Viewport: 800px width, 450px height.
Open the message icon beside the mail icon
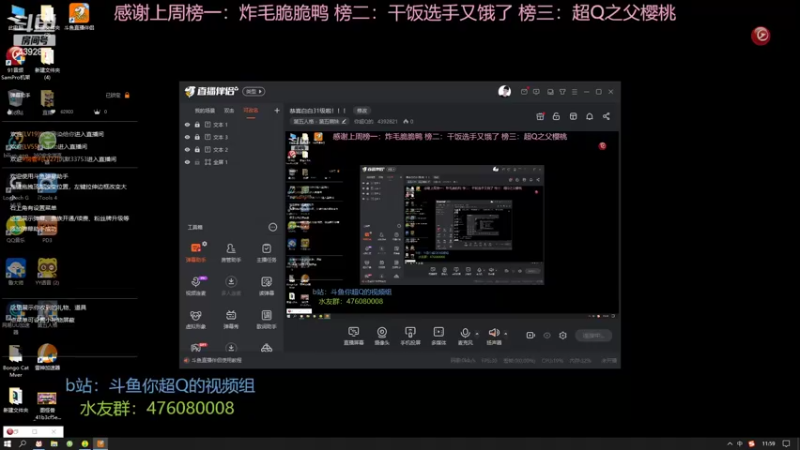pos(536,92)
